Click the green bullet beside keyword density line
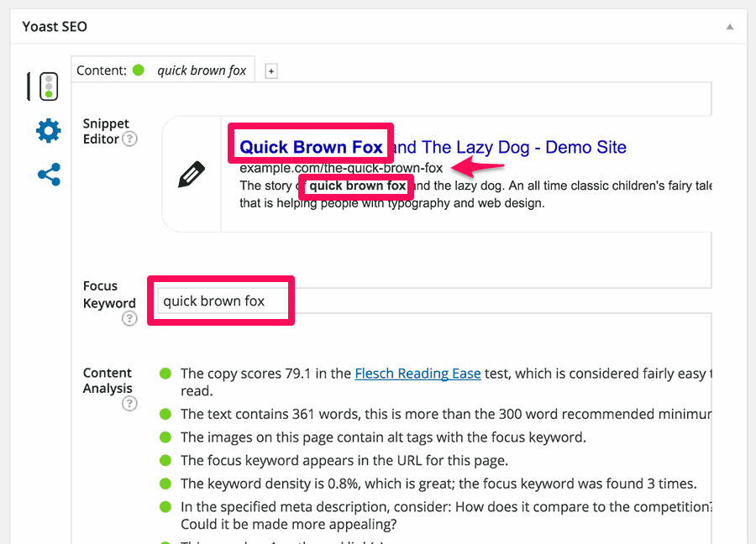The image size is (756, 544). tap(165, 484)
